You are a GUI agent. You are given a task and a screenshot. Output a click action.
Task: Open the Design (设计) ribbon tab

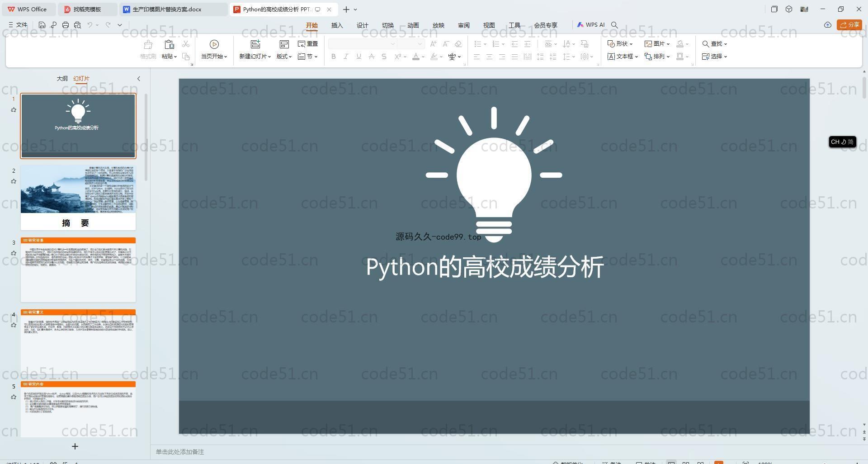pos(363,25)
